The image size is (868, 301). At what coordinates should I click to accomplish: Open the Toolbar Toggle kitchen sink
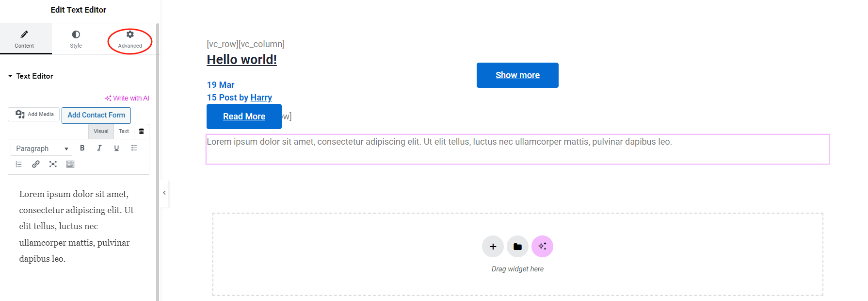point(70,164)
